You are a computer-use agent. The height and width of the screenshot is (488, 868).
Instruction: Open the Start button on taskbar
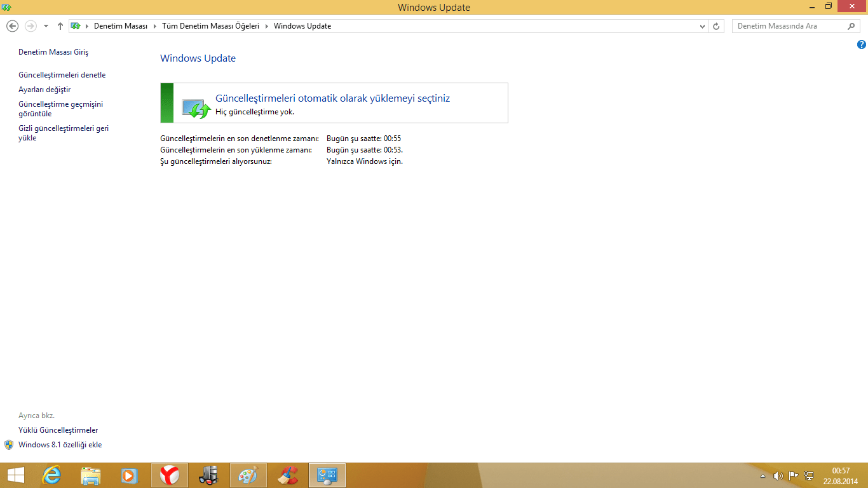coord(15,475)
